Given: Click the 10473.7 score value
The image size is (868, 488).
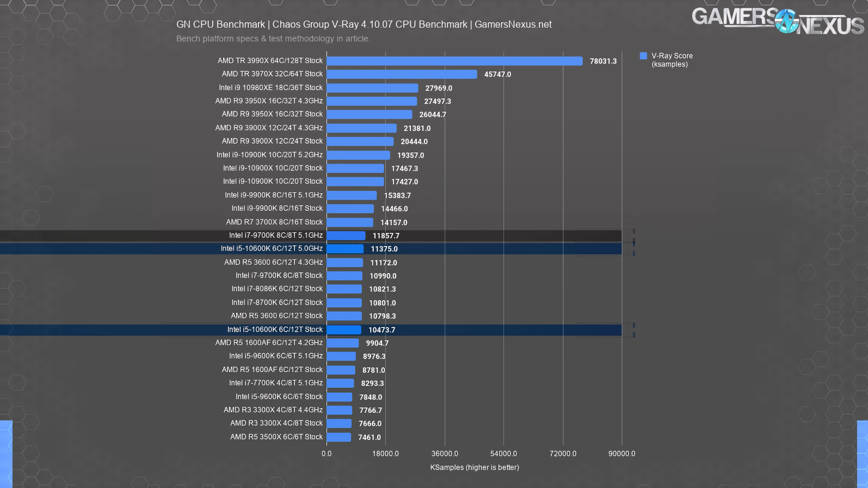Looking at the screenshot, I should (x=382, y=330).
